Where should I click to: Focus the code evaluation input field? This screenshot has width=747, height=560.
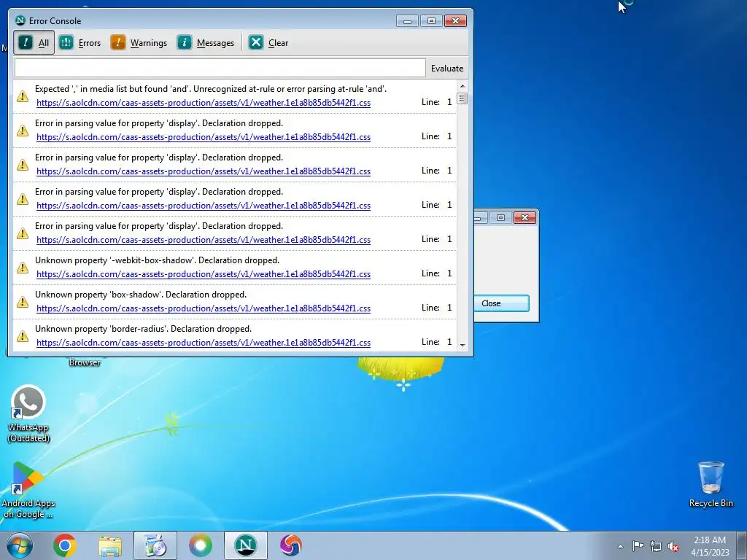(x=220, y=68)
